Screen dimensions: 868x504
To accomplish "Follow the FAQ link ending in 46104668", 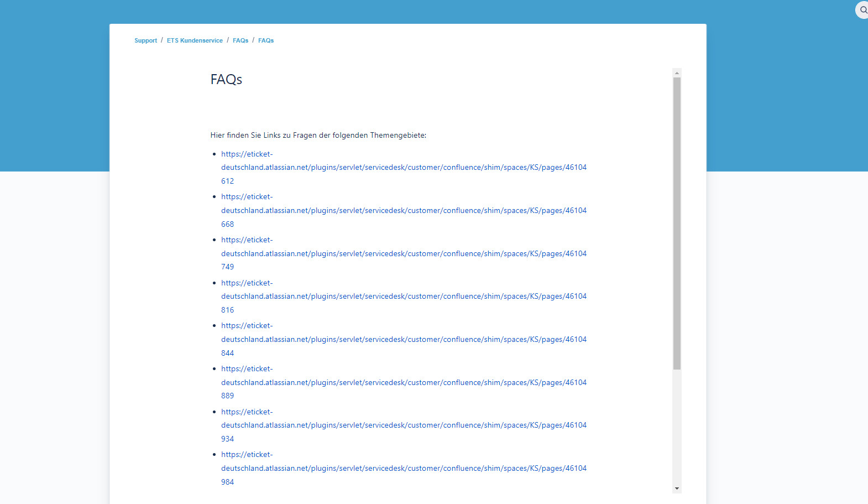I will [404, 210].
